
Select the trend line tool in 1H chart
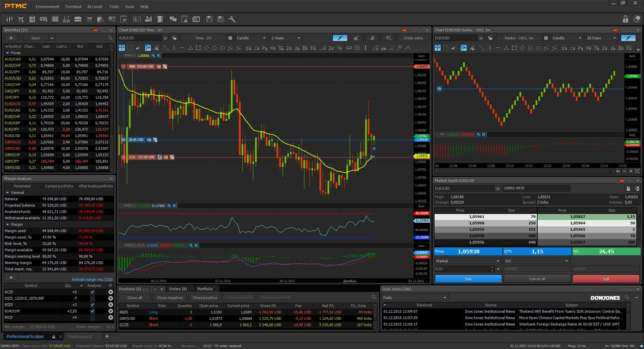166,48
